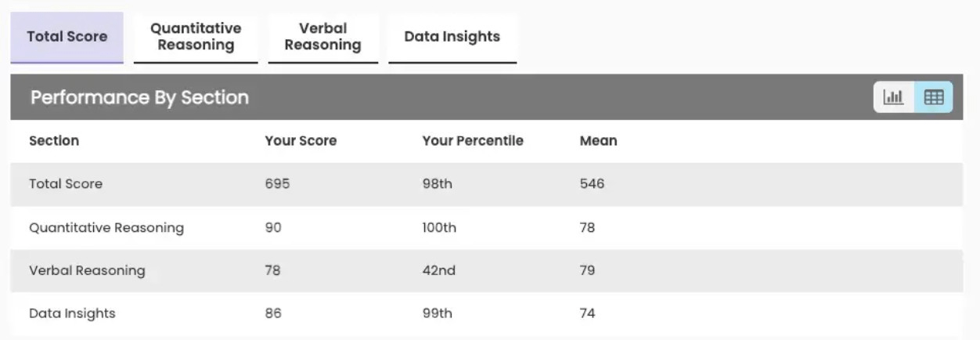Open the Total Score tab
Viewport: 980px width, 340px height.
tap(67, 36)
